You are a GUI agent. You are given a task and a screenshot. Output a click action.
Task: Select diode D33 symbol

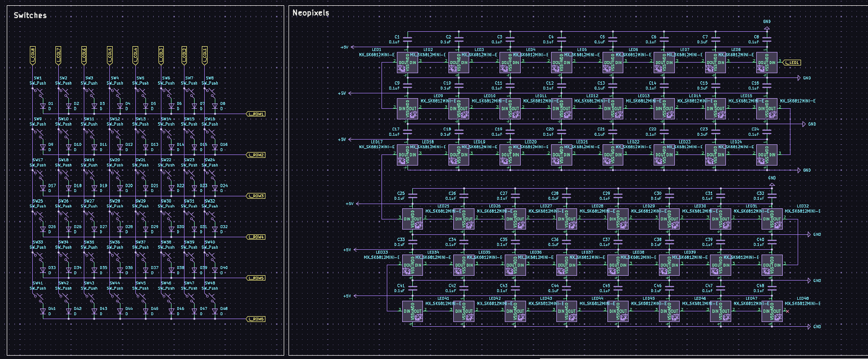click(x=43, y=270)
